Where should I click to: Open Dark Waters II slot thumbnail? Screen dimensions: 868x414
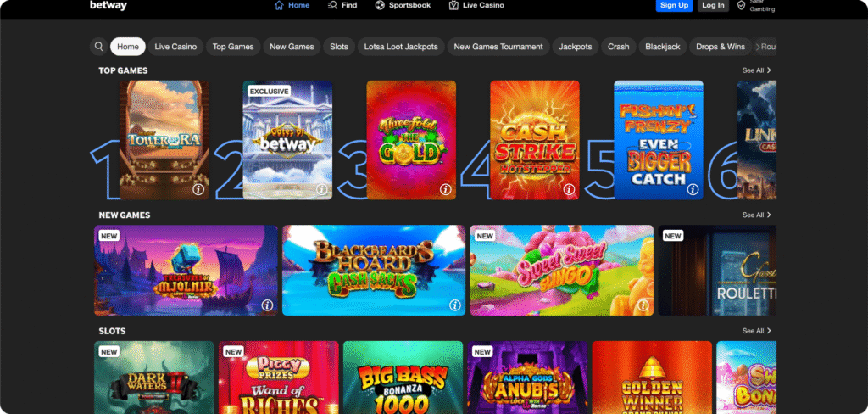(154, 378)
